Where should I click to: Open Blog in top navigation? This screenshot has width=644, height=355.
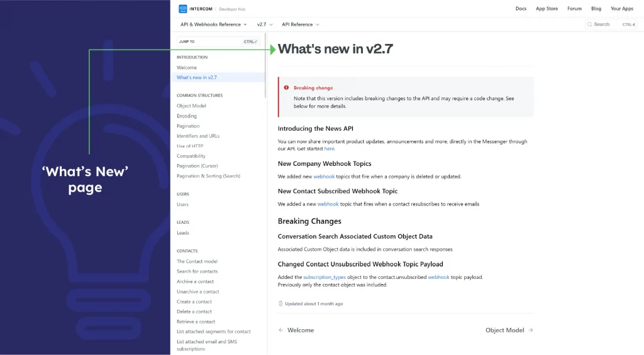pos(596,9)
